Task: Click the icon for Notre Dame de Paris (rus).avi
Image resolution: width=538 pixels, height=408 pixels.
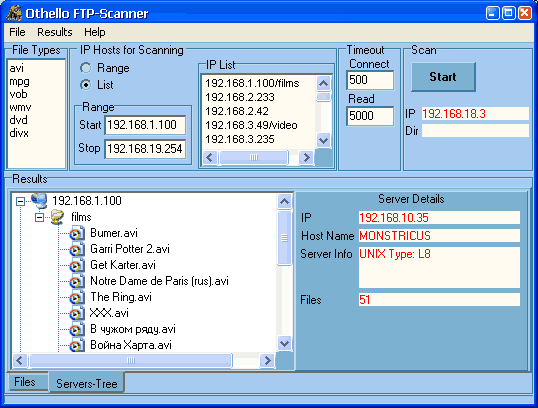Action: (x=77, y=281)
